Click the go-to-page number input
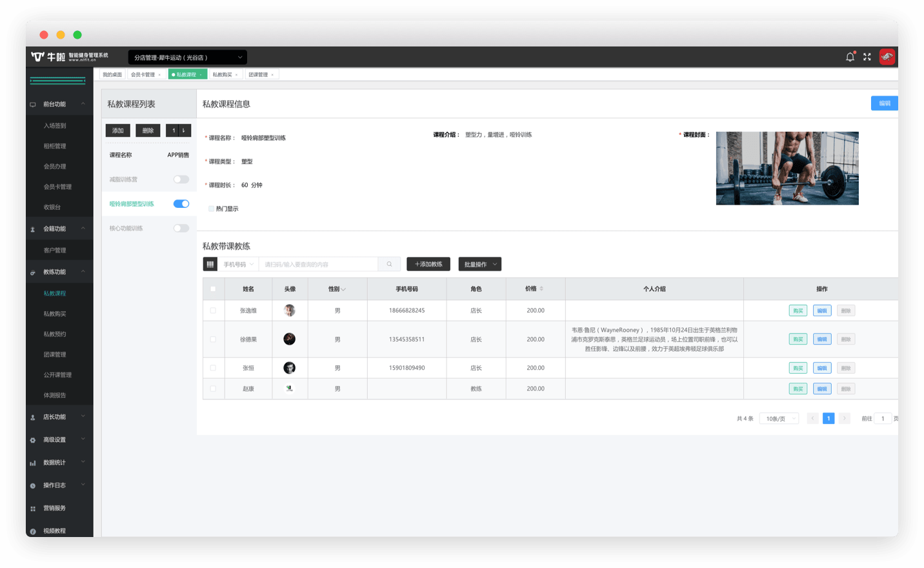 [x=883, y=418]
